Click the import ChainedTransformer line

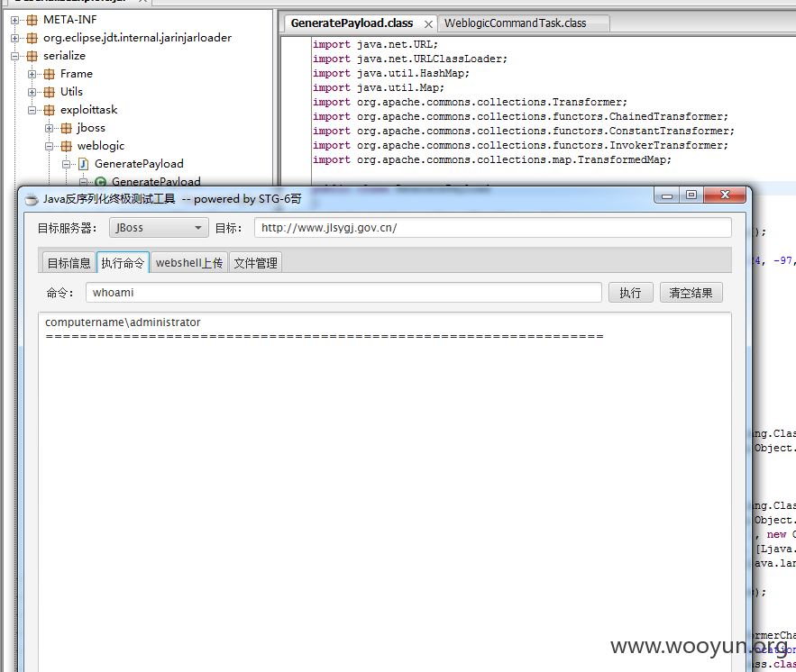coord(520,116)
